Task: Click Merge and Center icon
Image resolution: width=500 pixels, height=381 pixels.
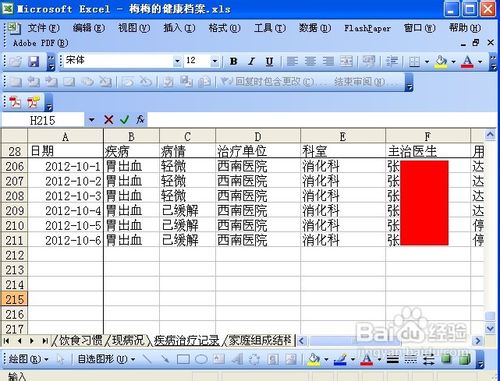Action: pyautogui.click(x=346, y=61)
